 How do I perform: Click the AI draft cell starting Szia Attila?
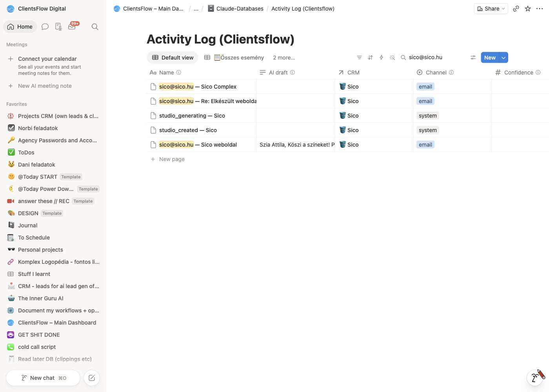296,145
